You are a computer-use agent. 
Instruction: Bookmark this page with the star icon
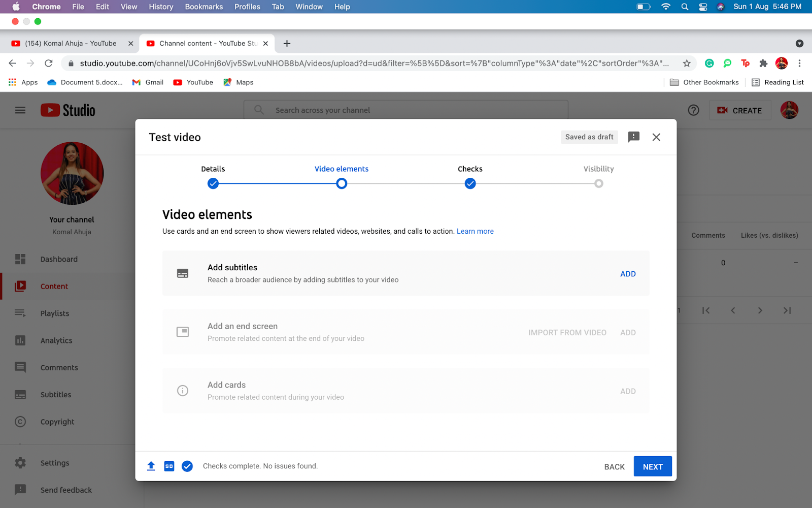[x=687, y=63]
